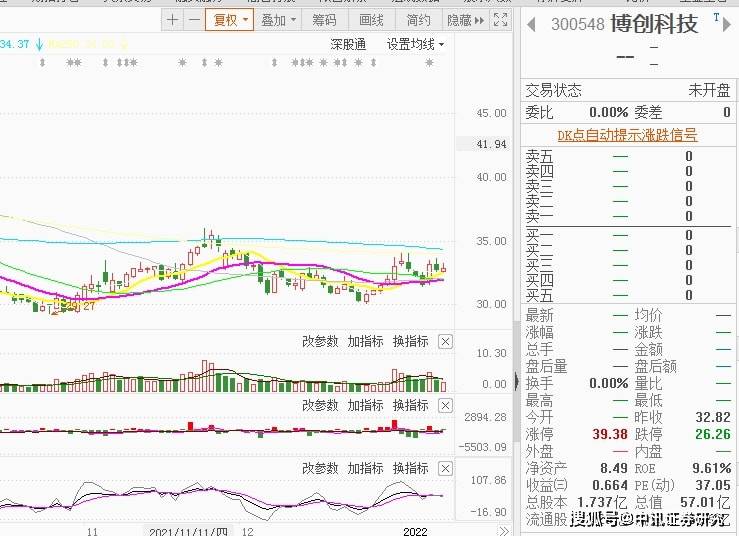The image size is (739, 536).
Task: Open the 复权 dropdown
Action: coord(229,20)
